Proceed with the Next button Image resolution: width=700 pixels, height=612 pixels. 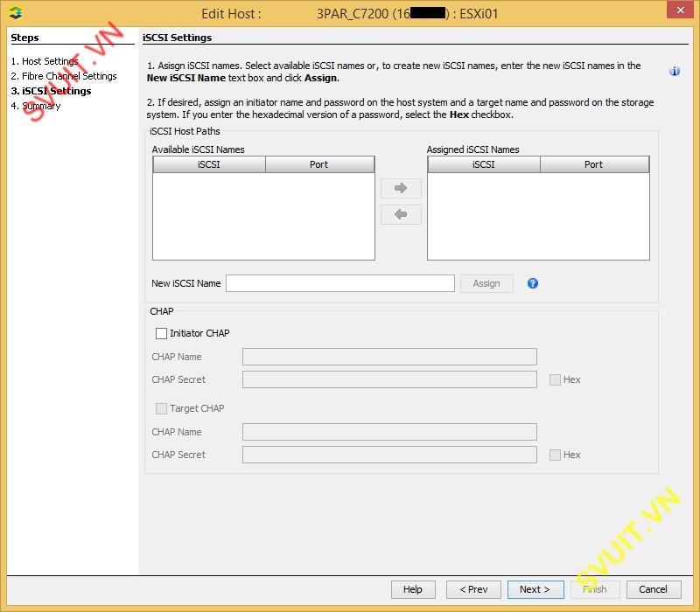pyautogui.click(x=535, y=589)
